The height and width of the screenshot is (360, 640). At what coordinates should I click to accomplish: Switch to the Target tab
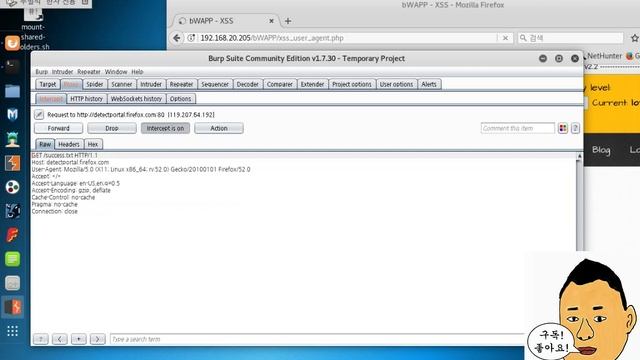[x=48, y=84]
